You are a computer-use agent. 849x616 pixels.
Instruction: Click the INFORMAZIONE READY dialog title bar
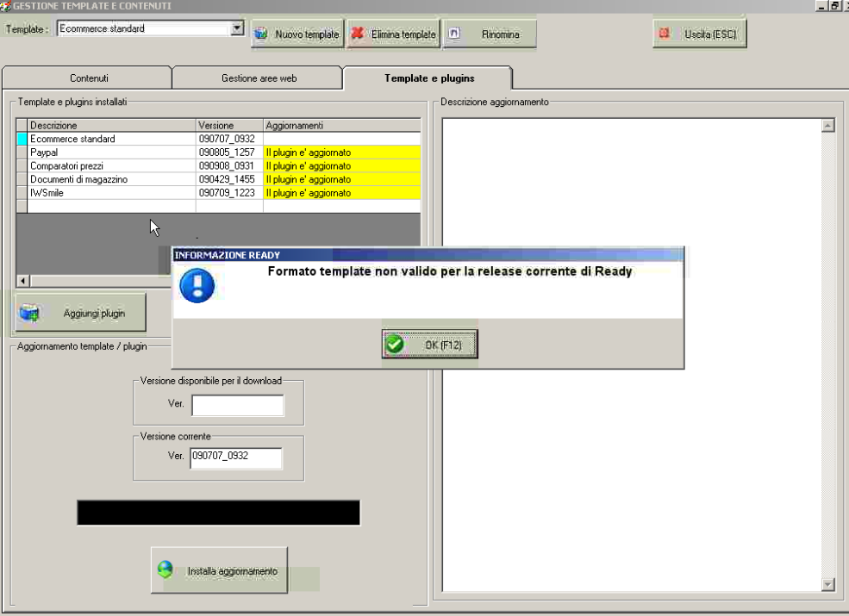coord(428,255)
